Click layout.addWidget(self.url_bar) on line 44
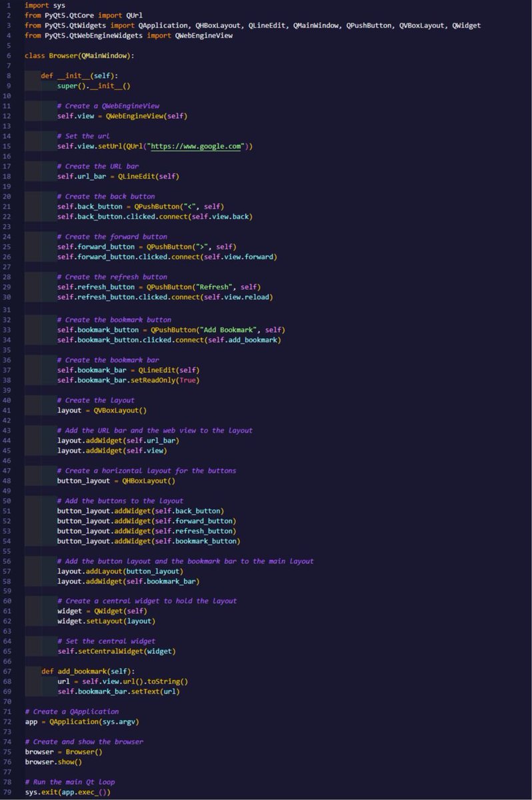 [118, 441]
